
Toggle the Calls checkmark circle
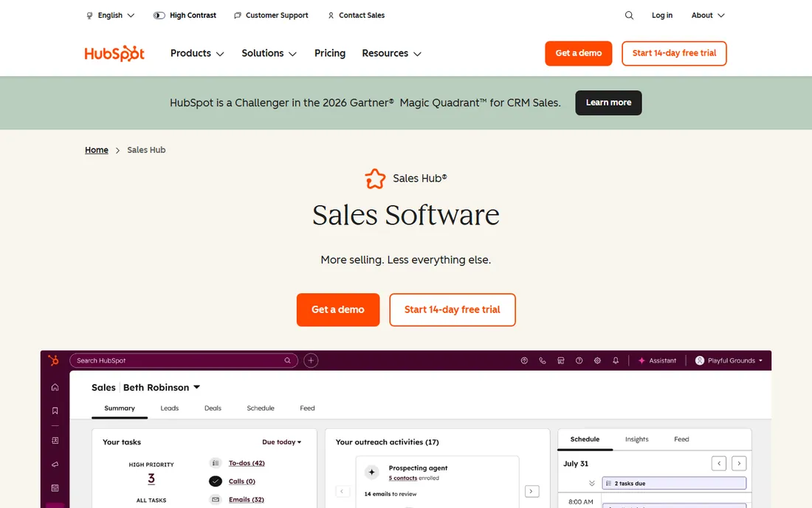pos(216,481)
